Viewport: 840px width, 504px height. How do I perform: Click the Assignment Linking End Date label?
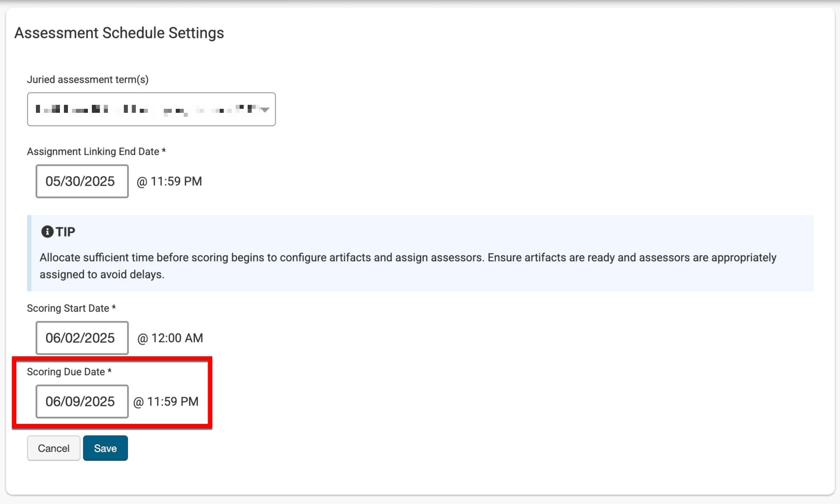point(93,151)
